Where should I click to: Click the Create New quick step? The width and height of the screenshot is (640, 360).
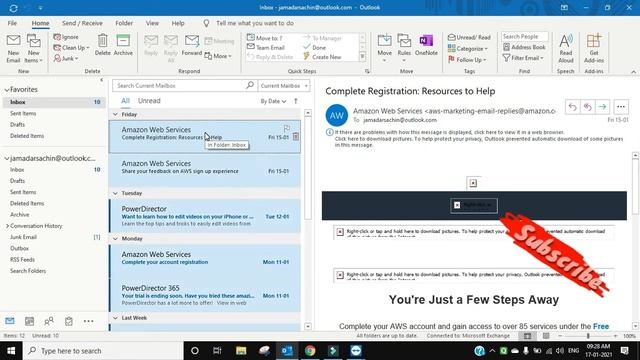coord(322,57)
